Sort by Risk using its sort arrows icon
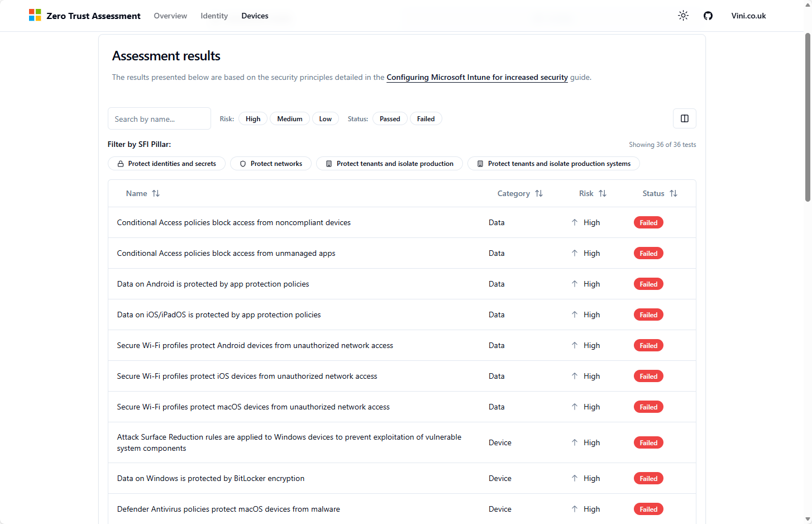 [x=603, y=193]
